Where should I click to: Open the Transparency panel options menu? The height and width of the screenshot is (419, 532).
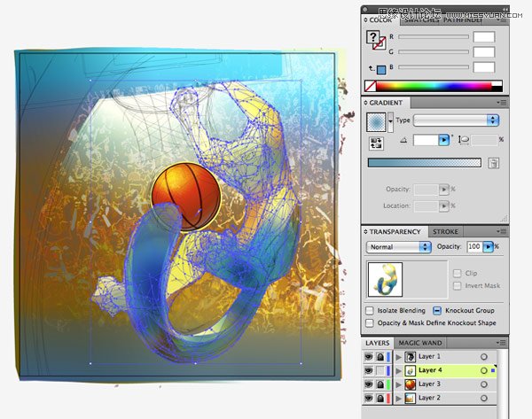coord(502,231)
